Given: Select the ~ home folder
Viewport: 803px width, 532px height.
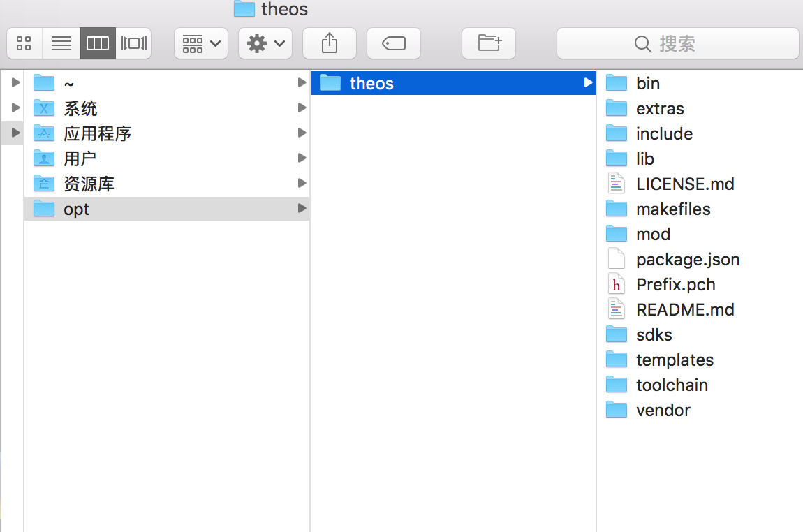Looking at the screenshot, I should pos(166,83).
